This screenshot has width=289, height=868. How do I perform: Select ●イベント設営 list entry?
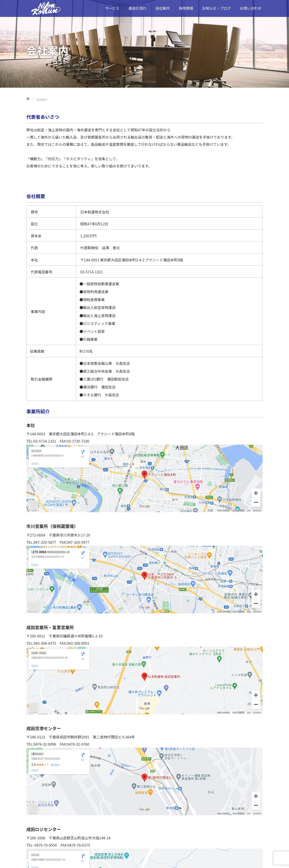[x=92, y=331]
